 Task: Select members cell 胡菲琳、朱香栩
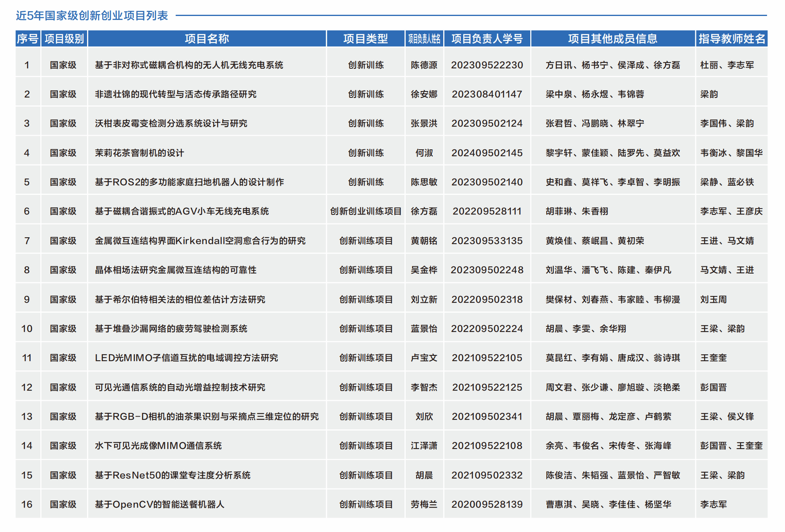(x=577, y=211)
